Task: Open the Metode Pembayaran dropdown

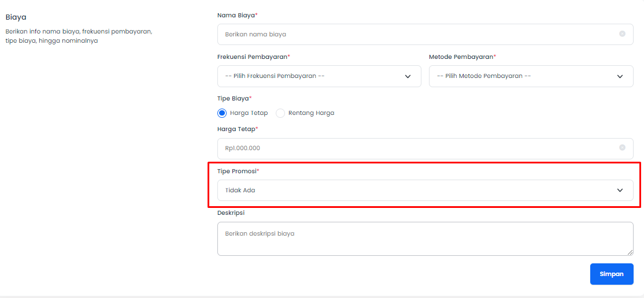Action: click(531, 76)
